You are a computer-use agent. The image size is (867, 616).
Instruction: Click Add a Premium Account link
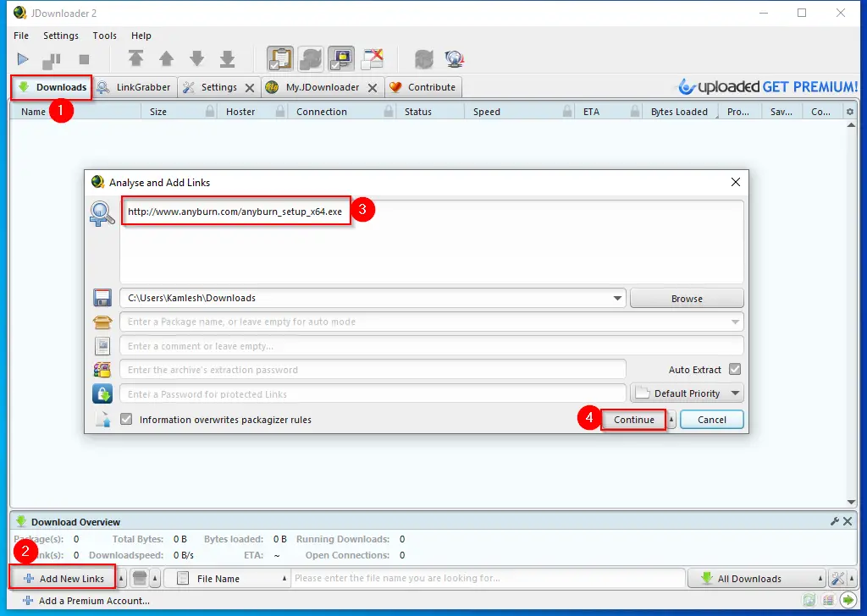(86, 601)
